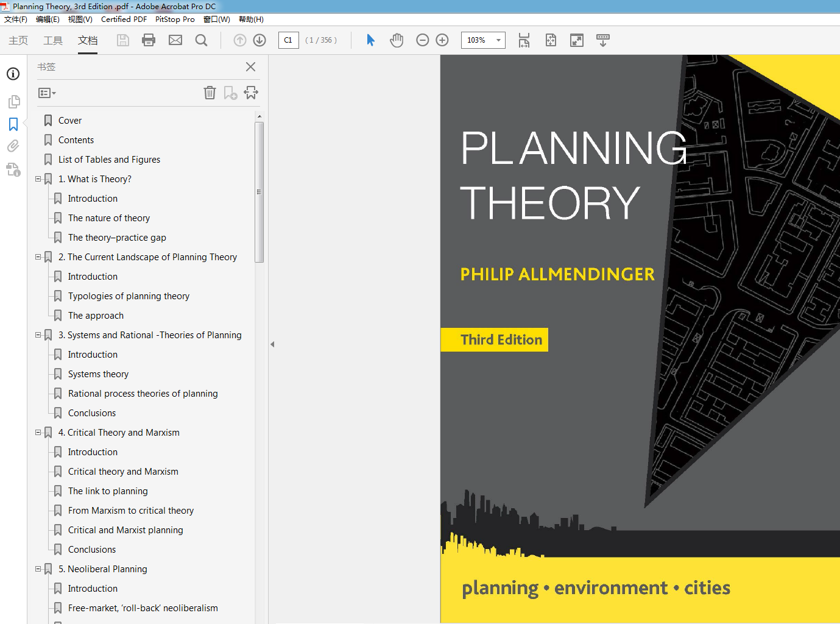Image resolution: width=840 pixels, height=624 pixels.
Task: Open the zoom percentage dropdown
Action: pos(498,40)
